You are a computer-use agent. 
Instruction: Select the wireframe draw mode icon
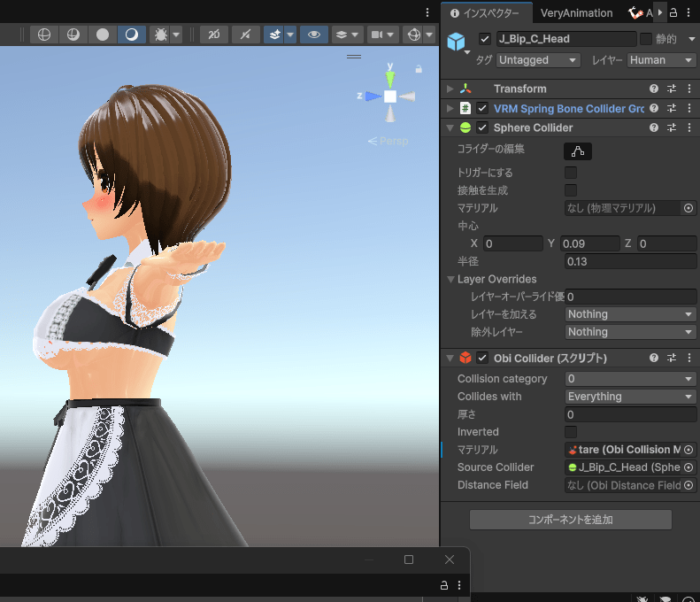tap(43, 35)
